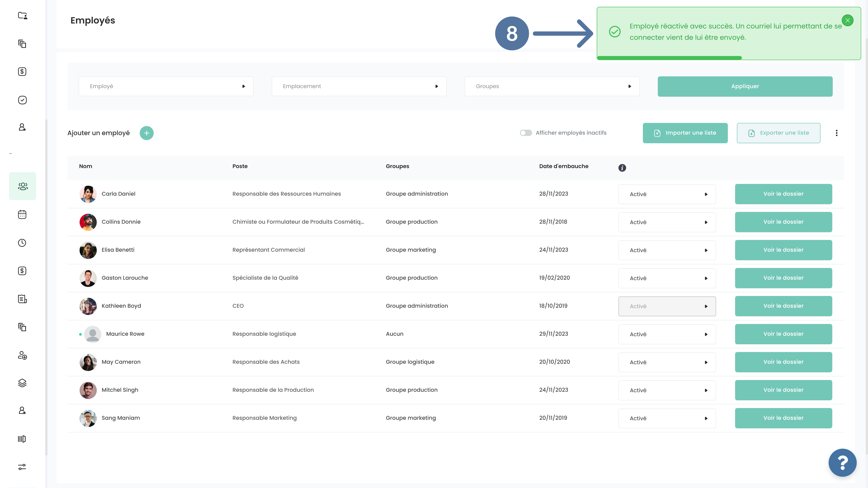Open the top dollar-sign sidebar icon

click(22, 71)
